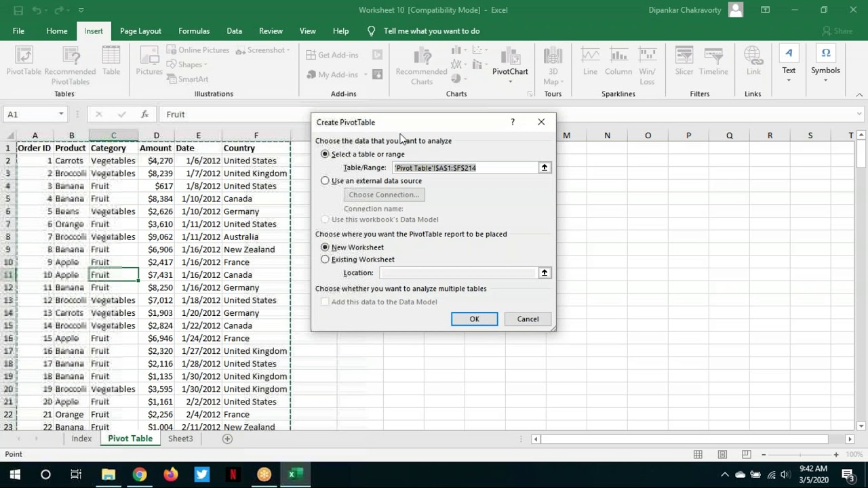Click the Timeline filter icon

pos(713,61)
